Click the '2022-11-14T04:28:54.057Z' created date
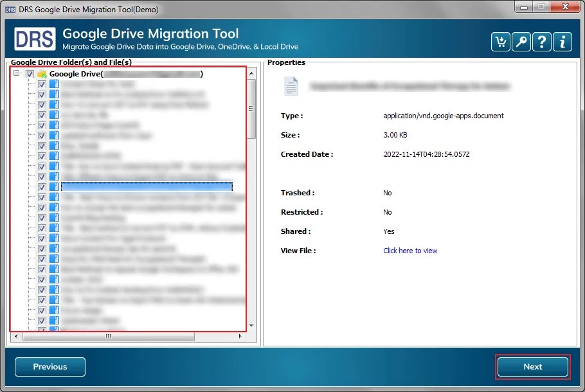The height and width of the screenshot is (392, 585). [x=426, y=154]
